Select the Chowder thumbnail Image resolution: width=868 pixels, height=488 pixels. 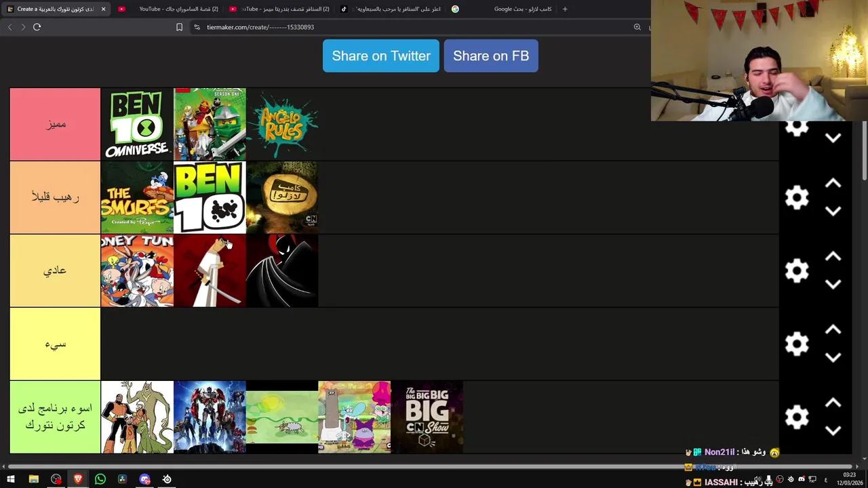pyautogui.click(x=355, y=417)
